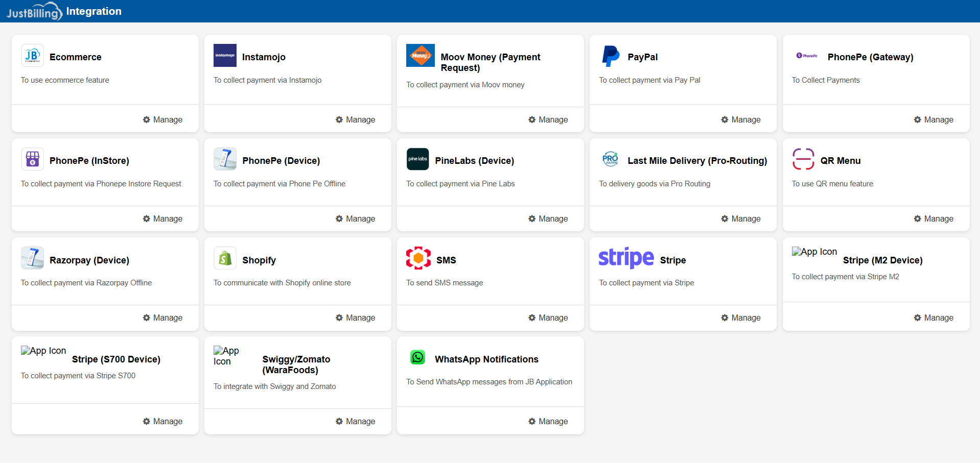Click the WhatsApp Notifications icon
Image resolution: width=980 pixels, height=463 pixels.
[417, 357]
